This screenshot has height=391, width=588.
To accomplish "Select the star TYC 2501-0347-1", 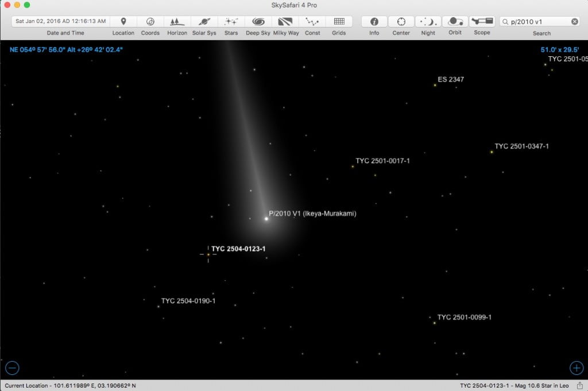I will coord(492,152).
